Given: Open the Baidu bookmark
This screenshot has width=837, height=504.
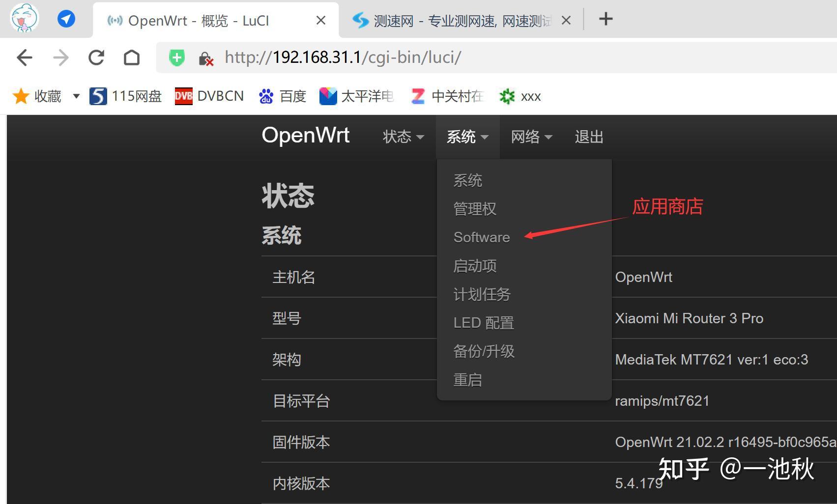Looking at the screenshot, I should click(283, 96).
